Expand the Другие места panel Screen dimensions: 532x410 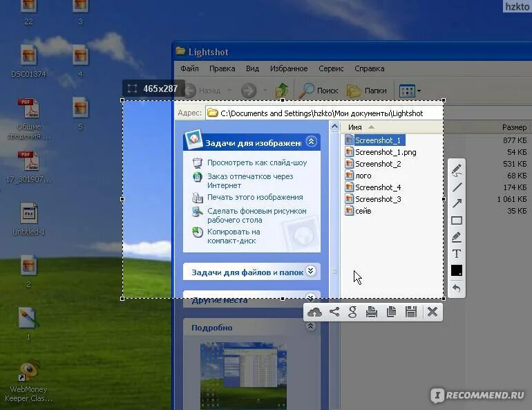pyautogui.click(x=310, y=298)
